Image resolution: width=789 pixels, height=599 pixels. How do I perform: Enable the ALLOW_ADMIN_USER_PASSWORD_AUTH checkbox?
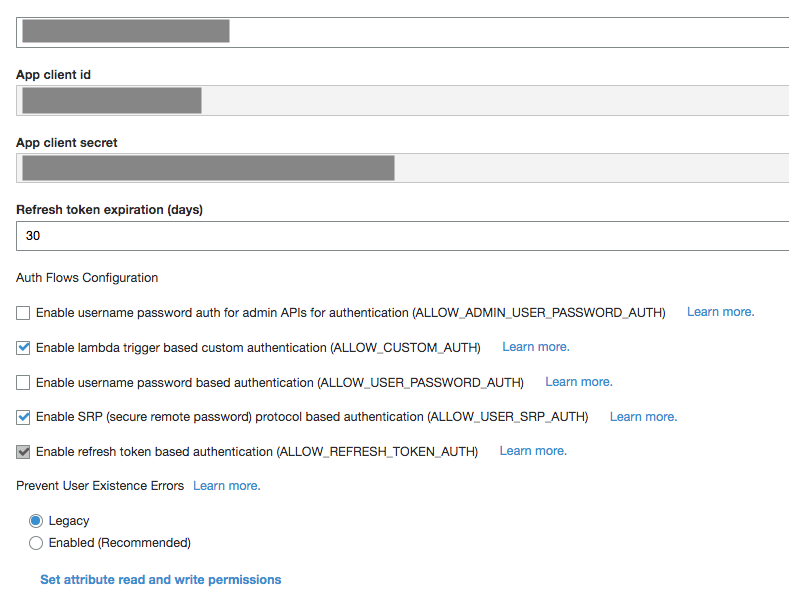tap(23, 313)
